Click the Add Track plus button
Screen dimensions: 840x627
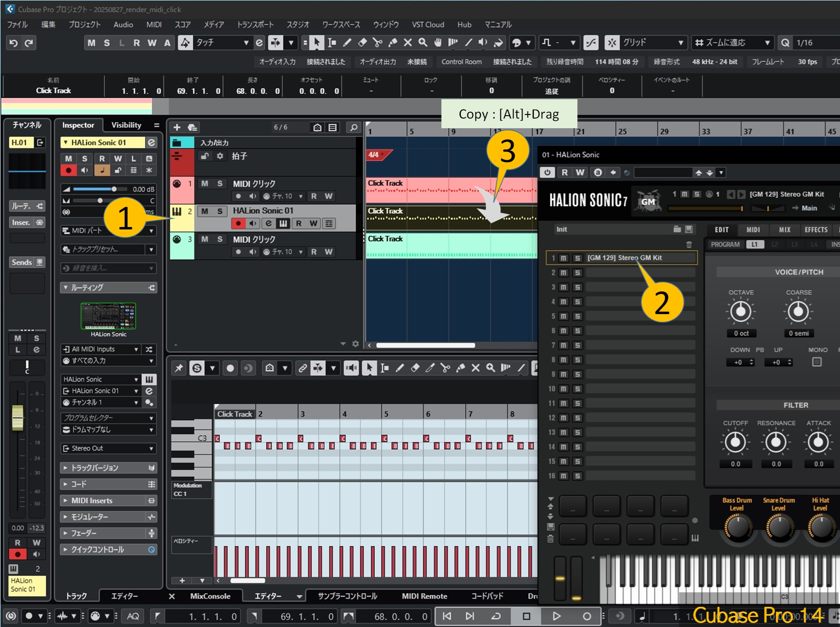click(177, 127)
